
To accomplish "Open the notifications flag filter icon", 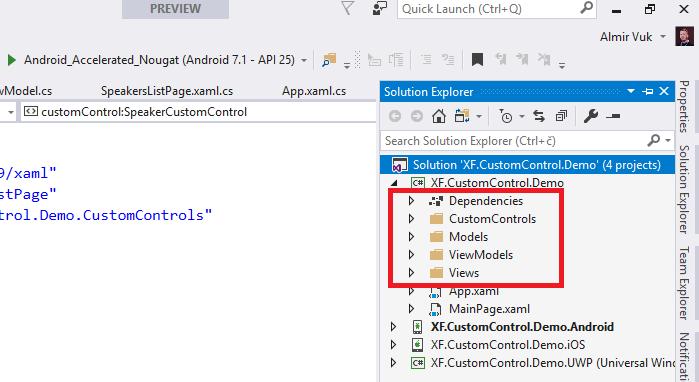I will coord(348,8).
